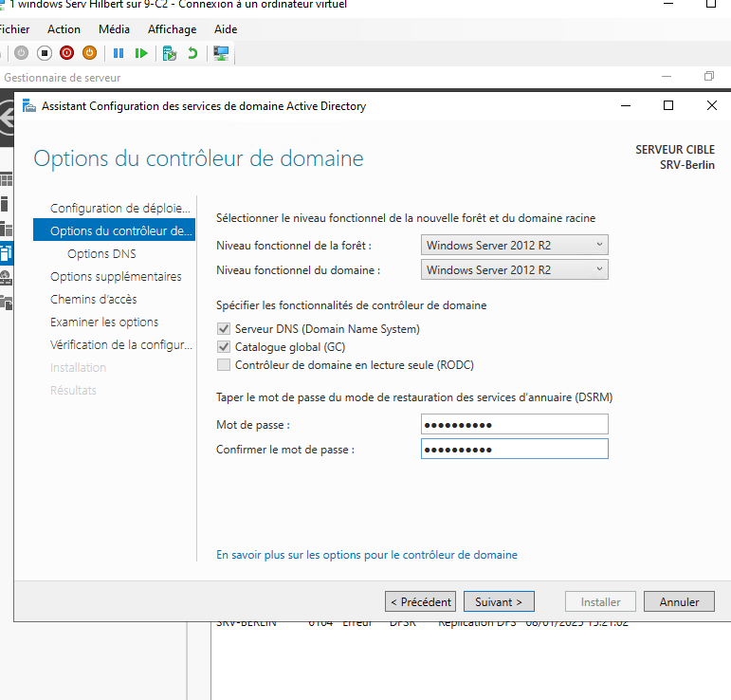Click the red Shut Down VM icon

[67, 53]
